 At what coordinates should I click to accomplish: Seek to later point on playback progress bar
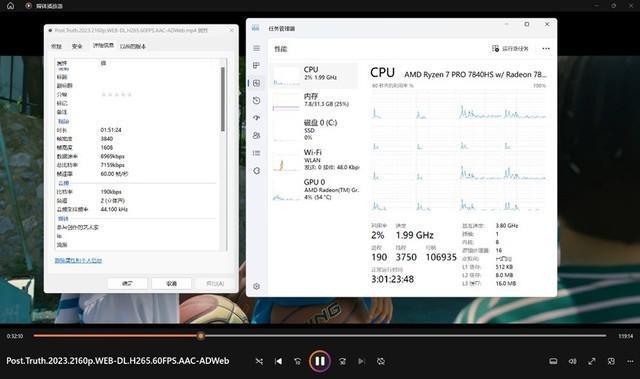point(404,336)
